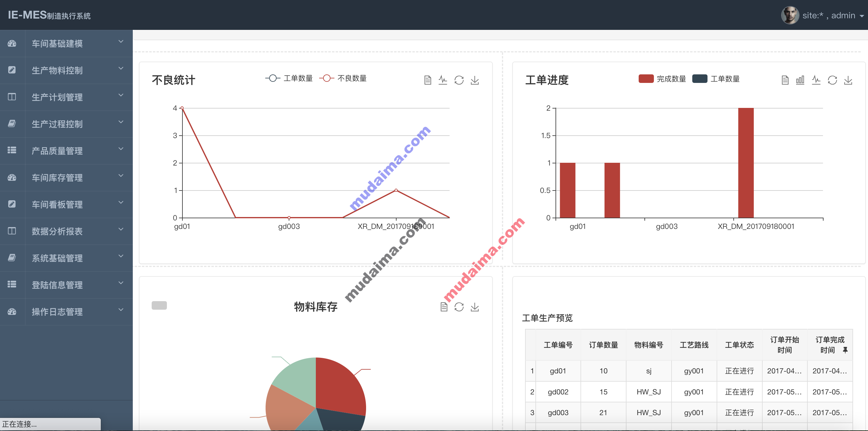This screenshot has height=431, width=868.
Task: Switch 不良统计 chart to line type
Action: click(443, 80)
